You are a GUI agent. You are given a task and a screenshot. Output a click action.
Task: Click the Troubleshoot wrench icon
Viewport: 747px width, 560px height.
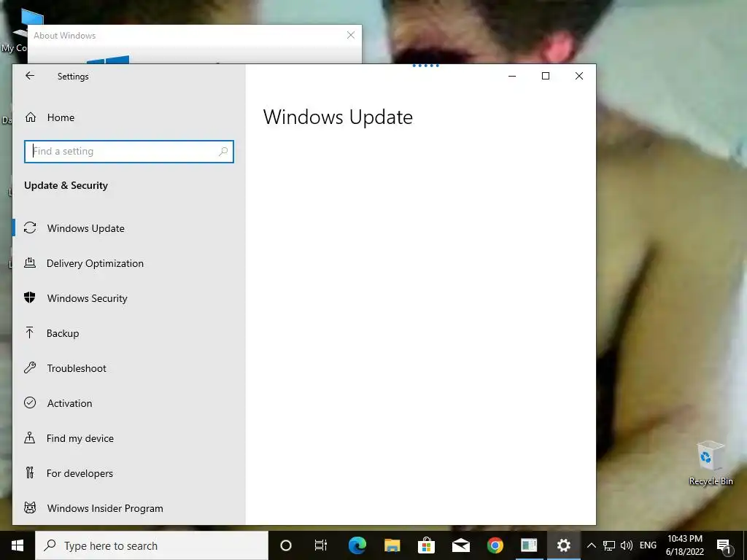point(29,367)
